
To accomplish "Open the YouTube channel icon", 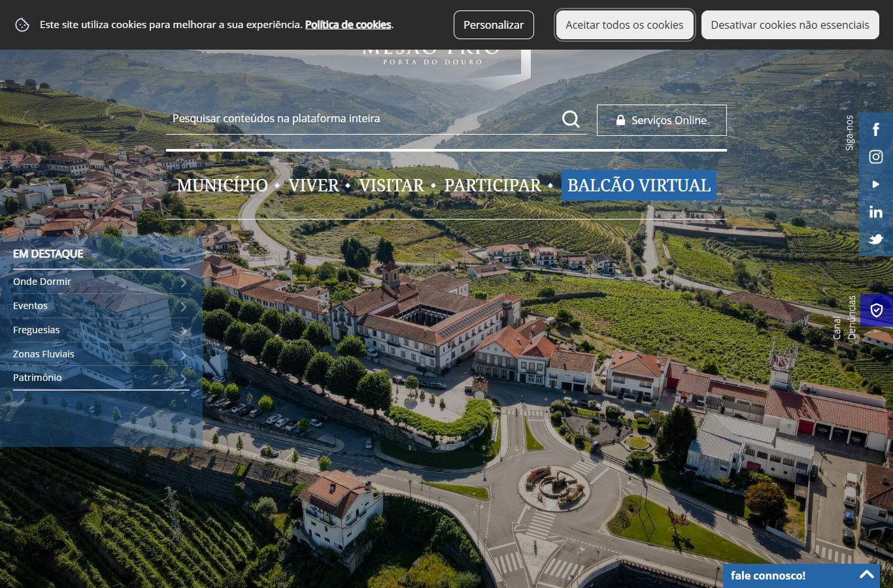I will [x=876, y=184].
